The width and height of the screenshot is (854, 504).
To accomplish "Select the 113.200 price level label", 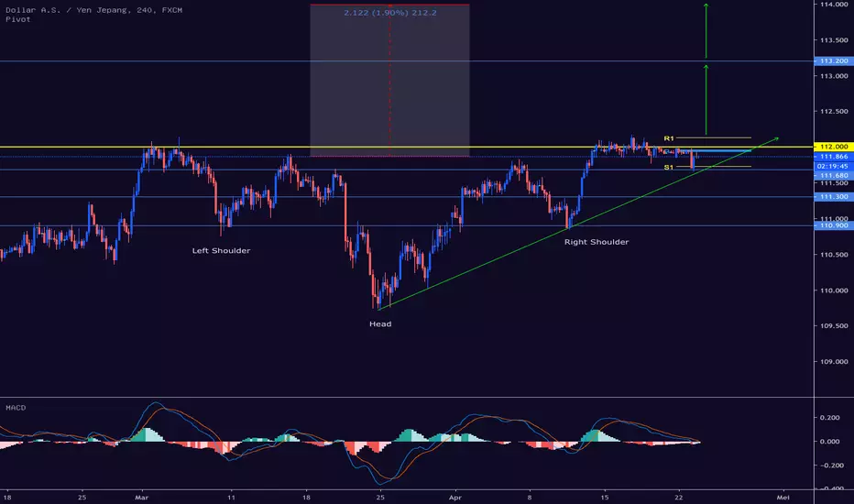I will pyautogui.click(x=833, y=61).
